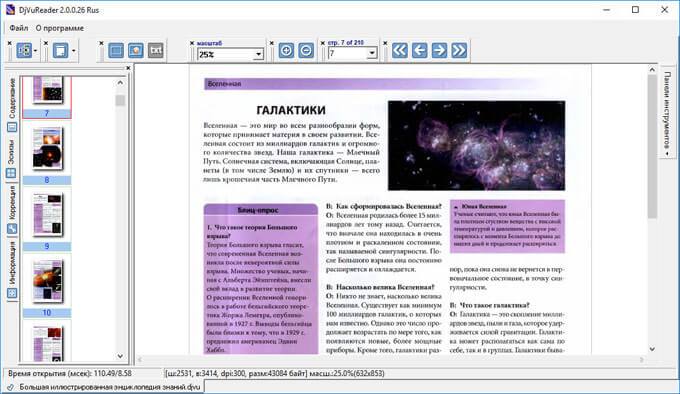Screen dimensions: 680x394
Task: Click the document vertical scrollbar down arrow
Action: 652,349
